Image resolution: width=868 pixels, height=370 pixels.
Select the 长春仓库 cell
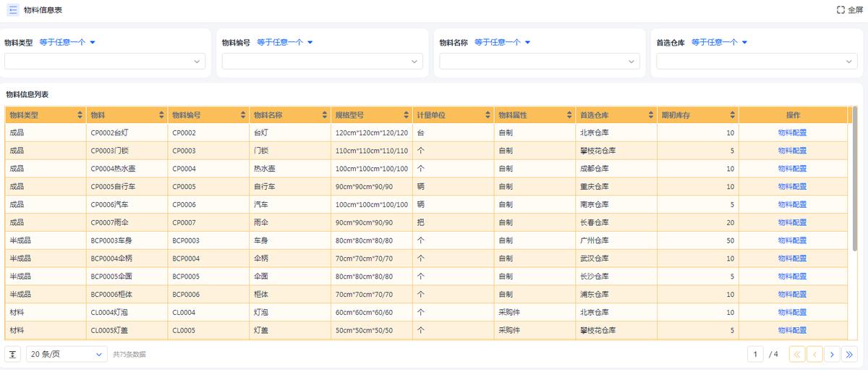point(616,223)
